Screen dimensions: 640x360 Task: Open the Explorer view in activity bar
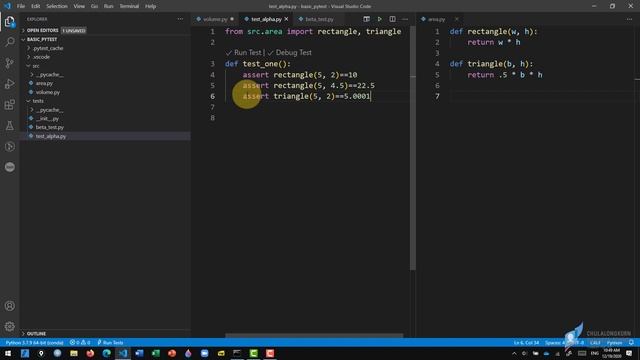pyautogui.click(x=9, y=22)
